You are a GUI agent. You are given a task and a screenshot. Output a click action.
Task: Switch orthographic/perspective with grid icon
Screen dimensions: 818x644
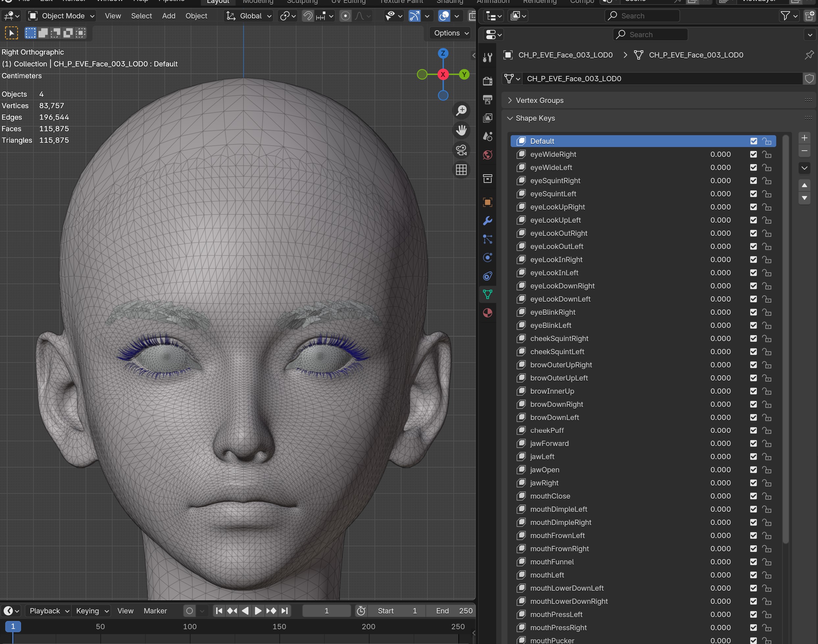point(461,170)
